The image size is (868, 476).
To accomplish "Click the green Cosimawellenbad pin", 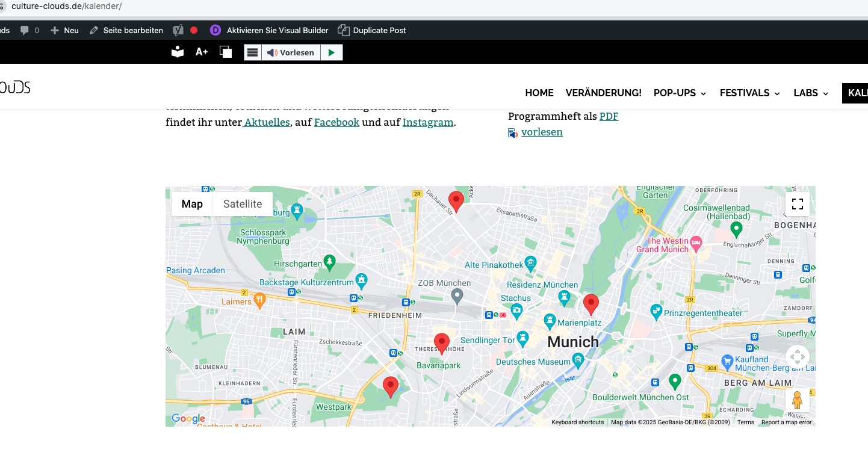I will (736, 229).
